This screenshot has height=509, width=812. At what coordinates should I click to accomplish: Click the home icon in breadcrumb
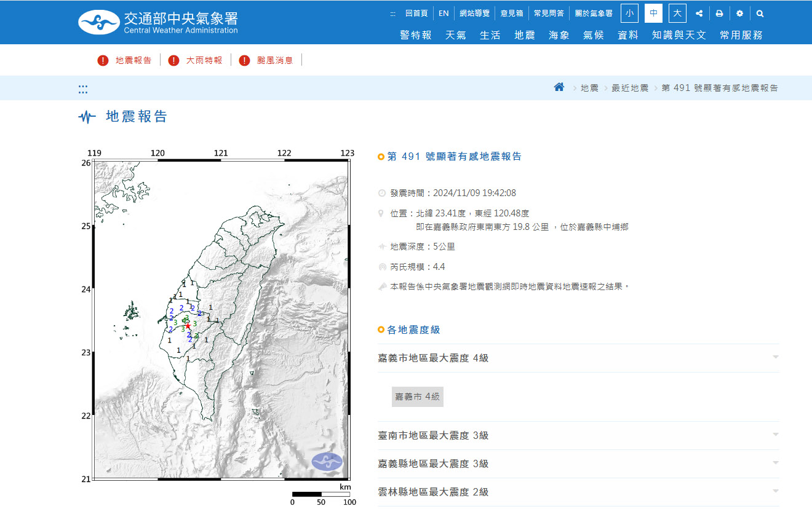pyautogui.click(x=559, y=87)
